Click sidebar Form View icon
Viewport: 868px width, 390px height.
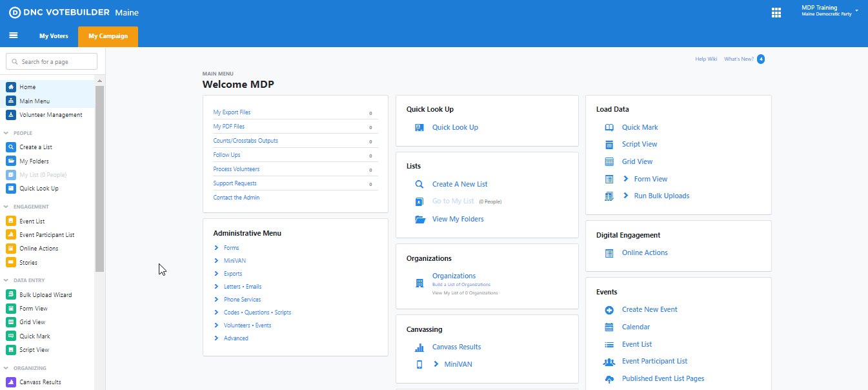pos(11,309)
